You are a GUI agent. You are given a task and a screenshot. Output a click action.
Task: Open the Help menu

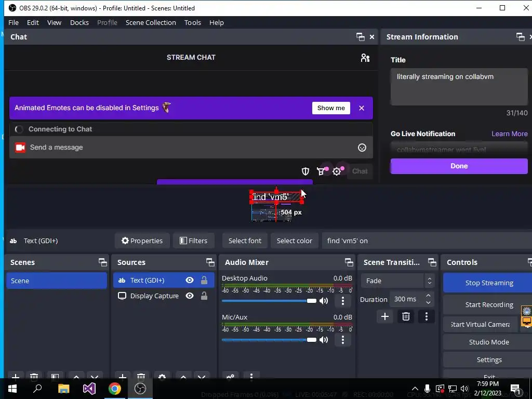pyautogui.click(x=217, y=23)
